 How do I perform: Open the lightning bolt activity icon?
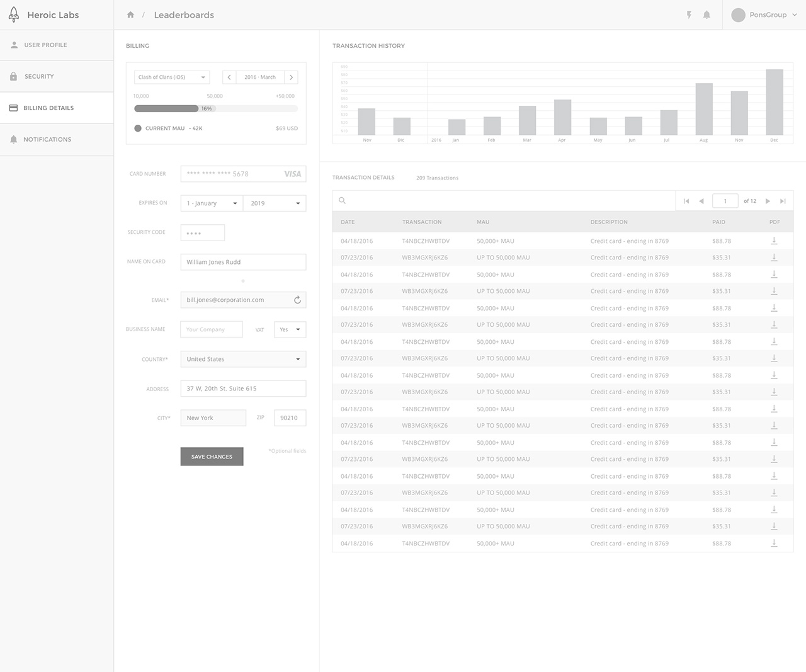tap(689, 15)
